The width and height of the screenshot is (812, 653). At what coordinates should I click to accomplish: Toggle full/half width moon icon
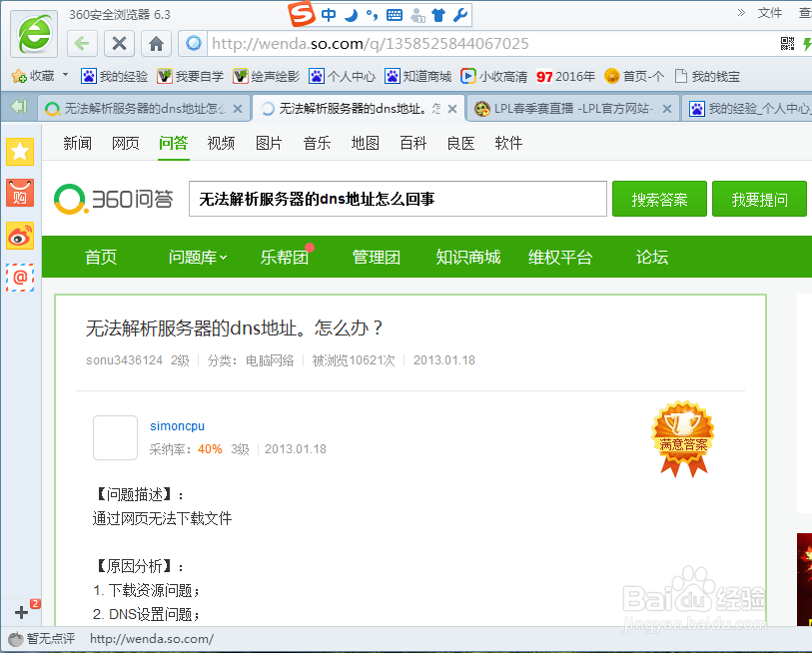click(x=352, y=14)
